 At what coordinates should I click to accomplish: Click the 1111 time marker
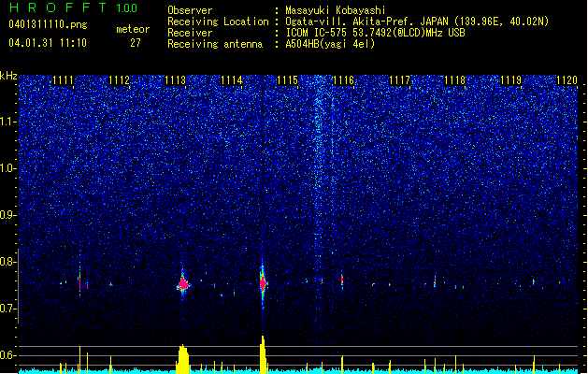tap(63, 80)
